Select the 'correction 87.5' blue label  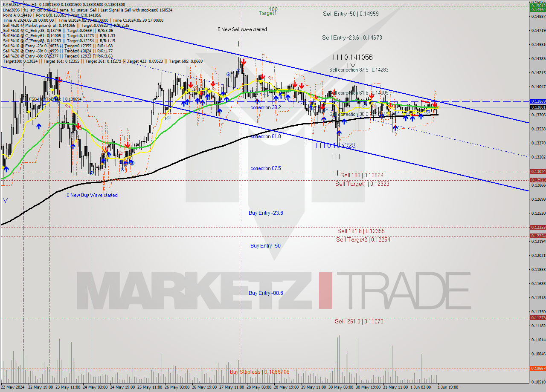coord(265,168)
